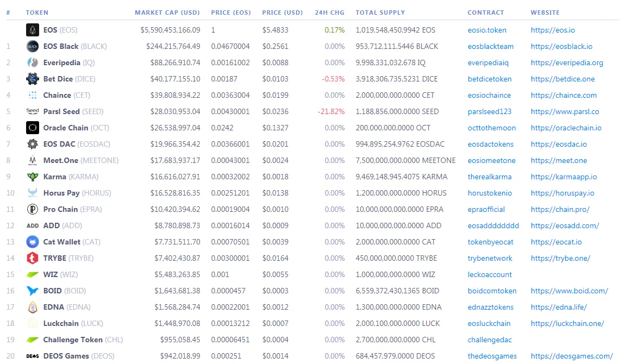Sort by Market Cap (USD) column

167,12
